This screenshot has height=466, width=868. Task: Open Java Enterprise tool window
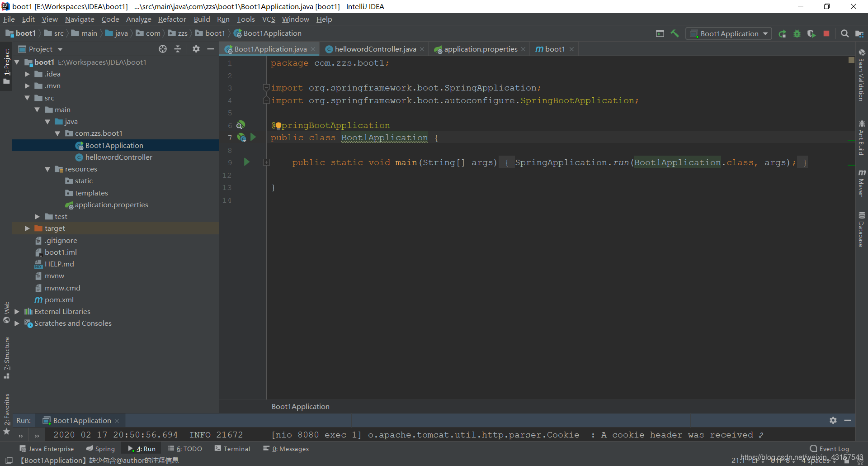click(47, 449)
